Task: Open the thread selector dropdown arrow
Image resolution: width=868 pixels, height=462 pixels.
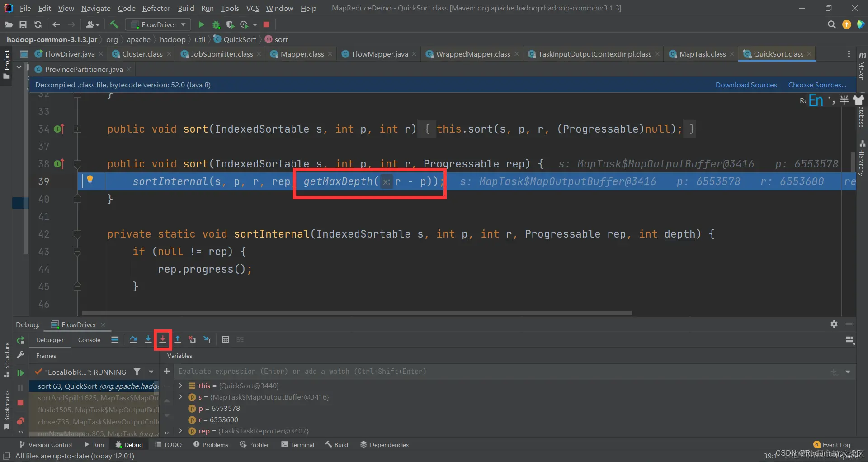Action: coord(151,372)
